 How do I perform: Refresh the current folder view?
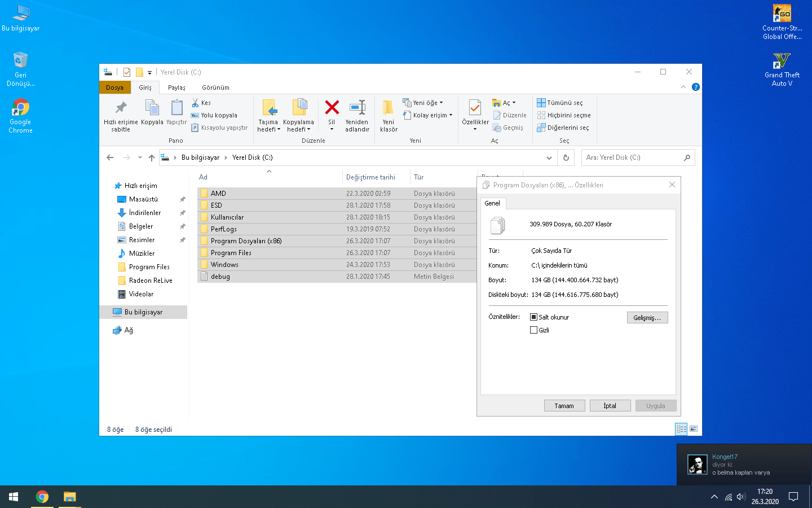tap(566, 157)
